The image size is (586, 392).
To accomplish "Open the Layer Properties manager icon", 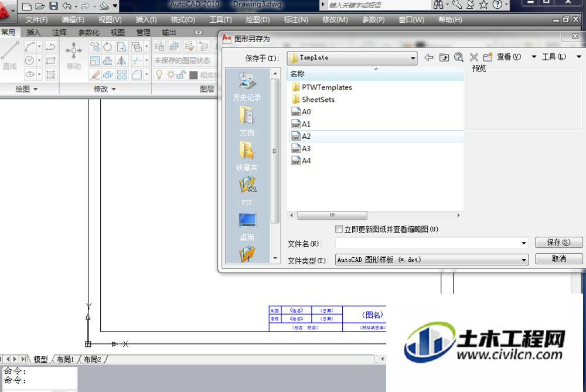I will pos(159,46).
